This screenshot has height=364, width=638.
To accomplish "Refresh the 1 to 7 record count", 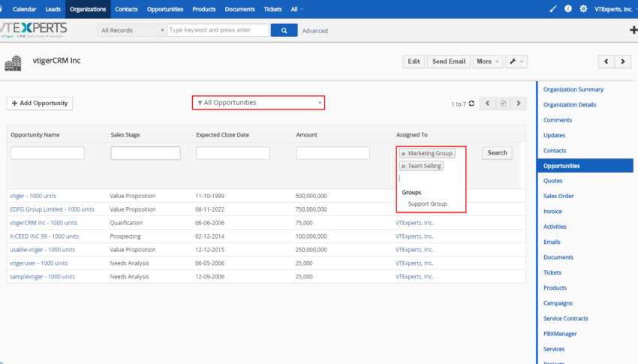I will [x=471, y=104].
